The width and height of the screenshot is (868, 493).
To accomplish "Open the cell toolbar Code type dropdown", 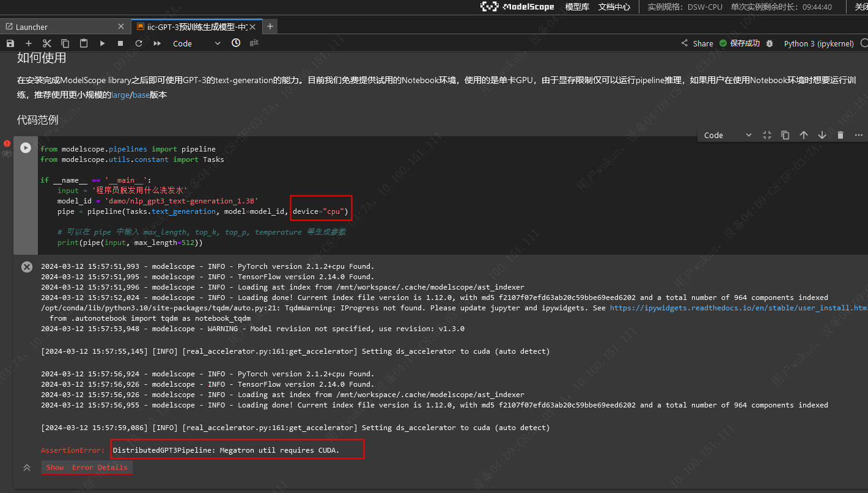I will pyautogui.click(x=728, y=135).
